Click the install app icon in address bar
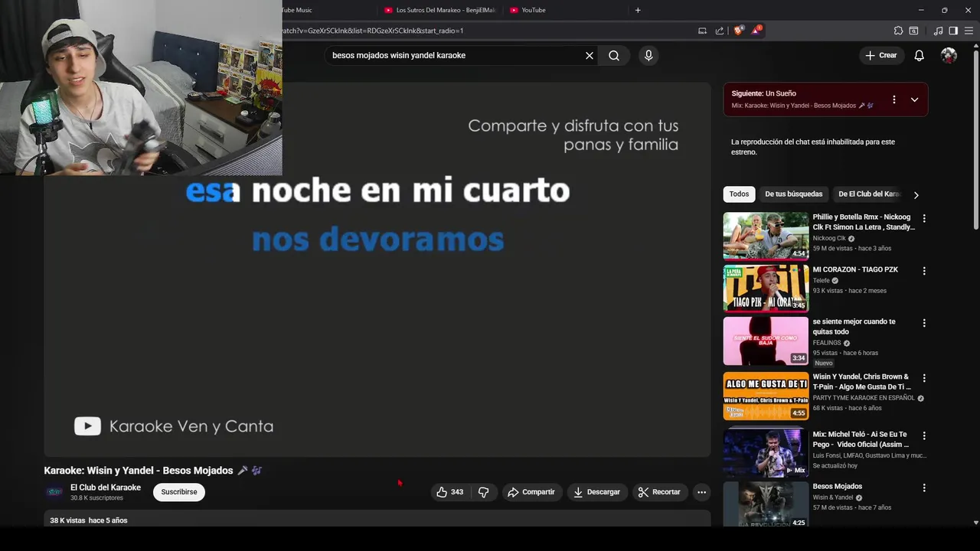Image resolution: width=980 pixels, height=551 pixels. (702, 31)
